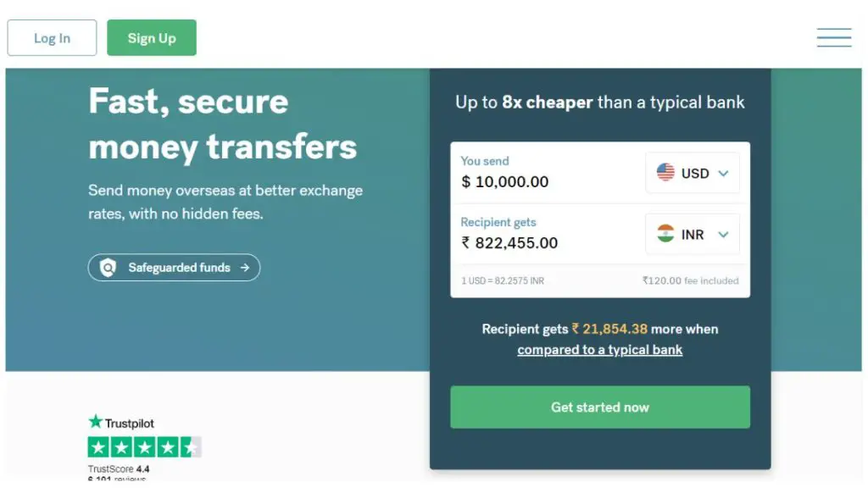Click the chevron next to USD

click(x=723, y=174)
